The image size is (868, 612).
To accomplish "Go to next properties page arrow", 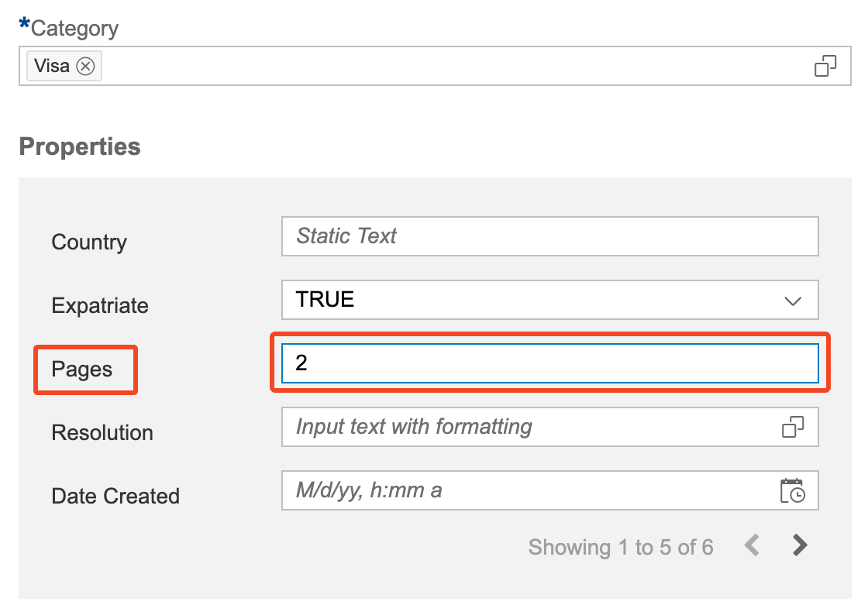I will [x=800, y=546].
